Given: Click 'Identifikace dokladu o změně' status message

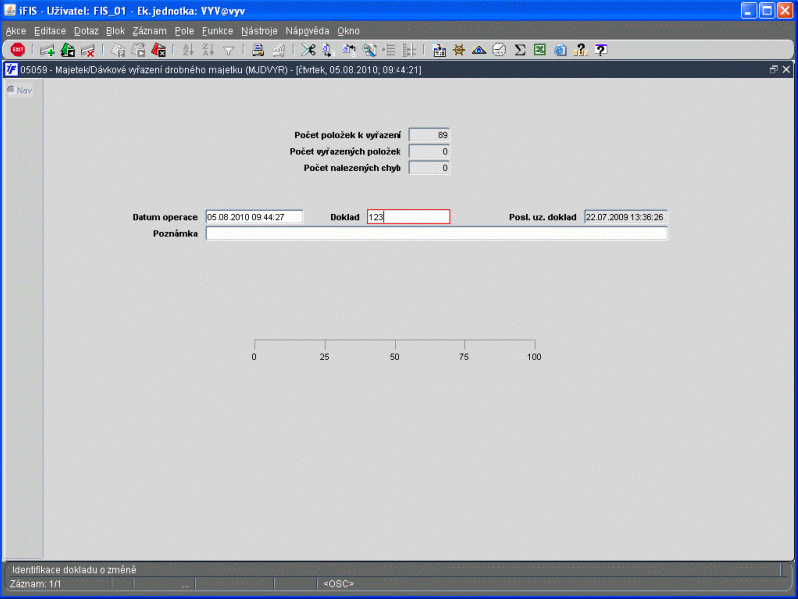Looking at the screenshot, I should [x=74, y=569].
